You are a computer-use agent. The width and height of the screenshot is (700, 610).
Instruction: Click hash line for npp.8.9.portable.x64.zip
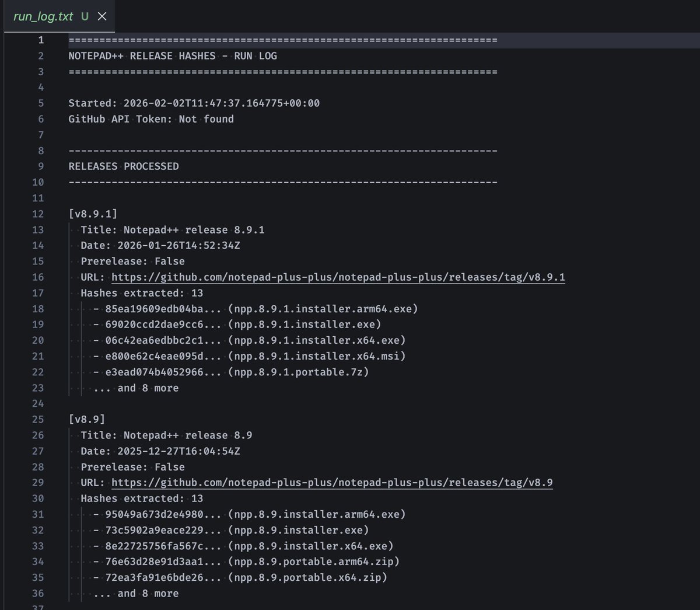tap(240, 577)
